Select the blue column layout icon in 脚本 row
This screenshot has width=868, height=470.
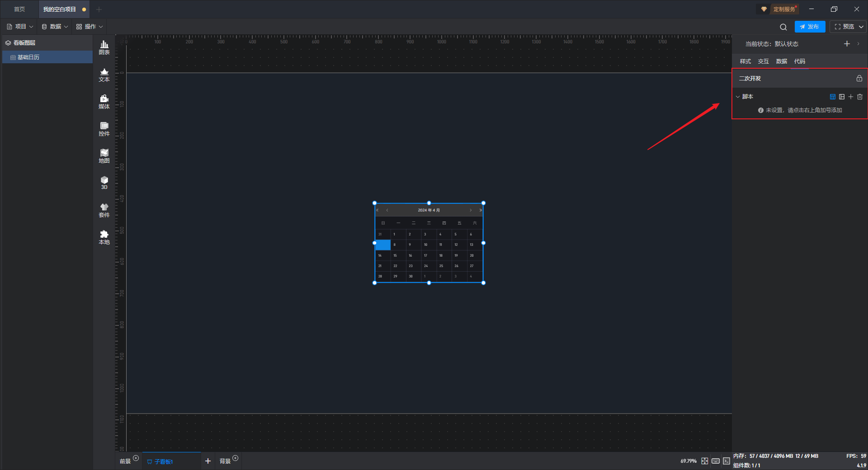[833, 97]
